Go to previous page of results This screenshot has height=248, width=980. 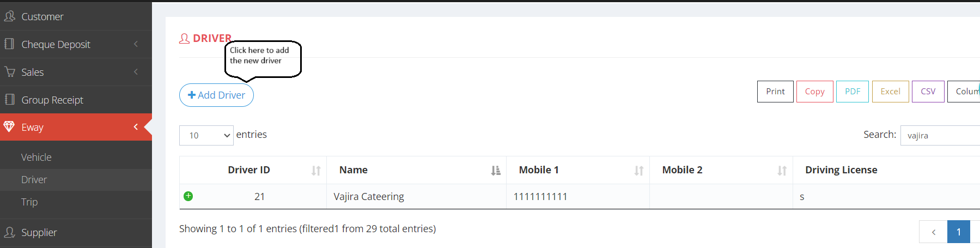click(933, 232)
